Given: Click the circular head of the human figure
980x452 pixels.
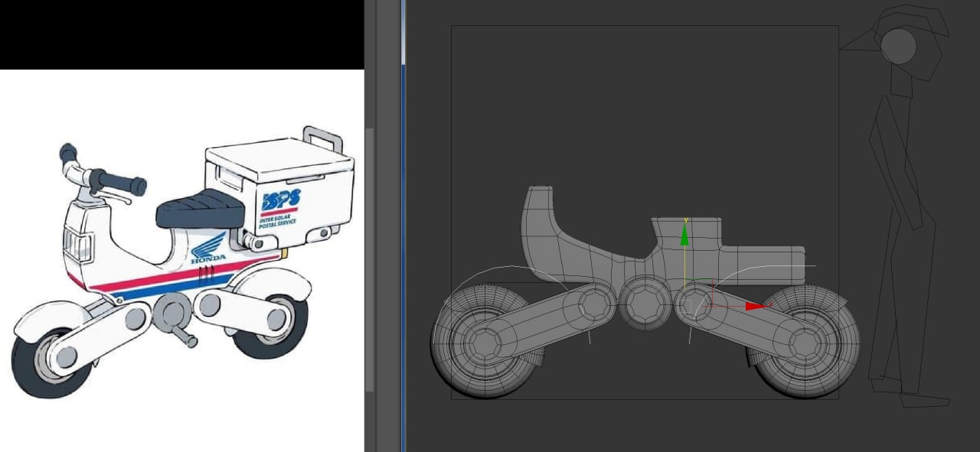Looking at the screenshot, I should (898, 47).
